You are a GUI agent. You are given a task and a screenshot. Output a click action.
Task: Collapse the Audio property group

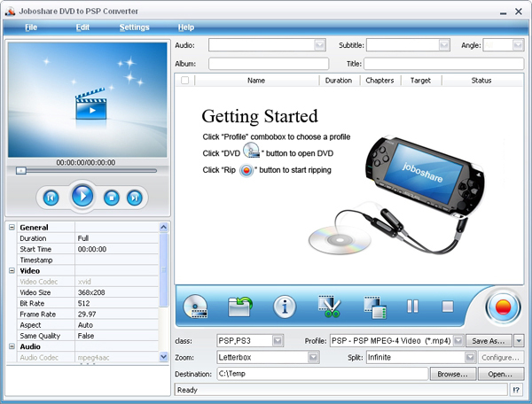tap(12, 346)
